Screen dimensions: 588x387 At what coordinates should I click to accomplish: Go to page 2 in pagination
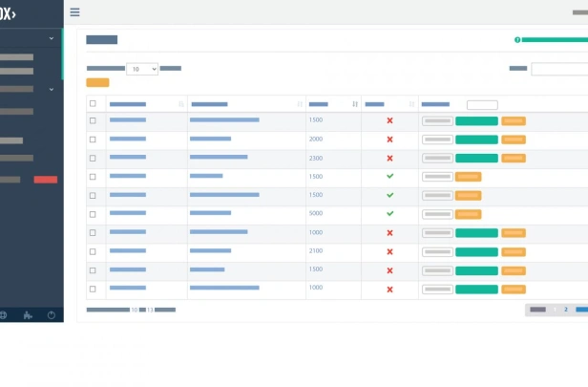tap(566, 310)
